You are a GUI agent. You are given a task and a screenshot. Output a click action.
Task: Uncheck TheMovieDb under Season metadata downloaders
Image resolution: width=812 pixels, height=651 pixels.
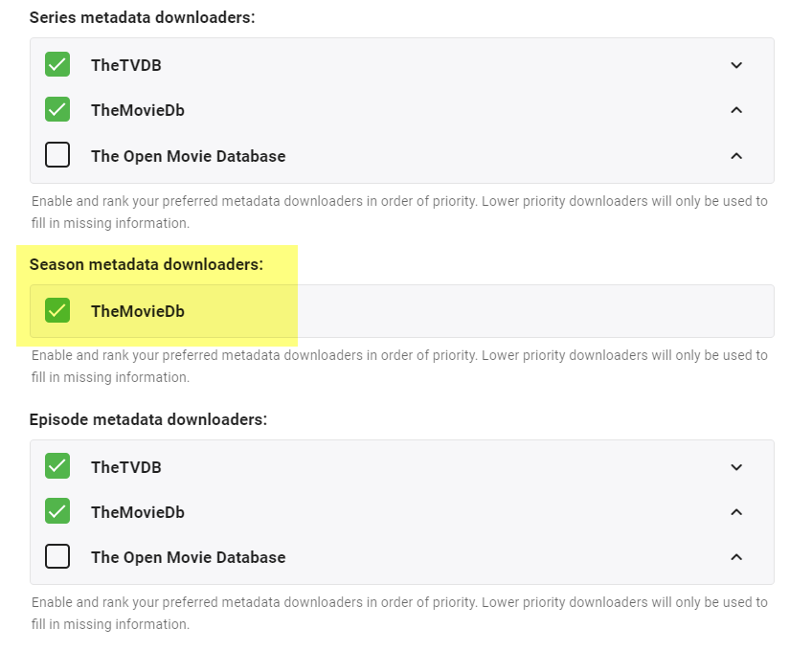pos(57,310)
